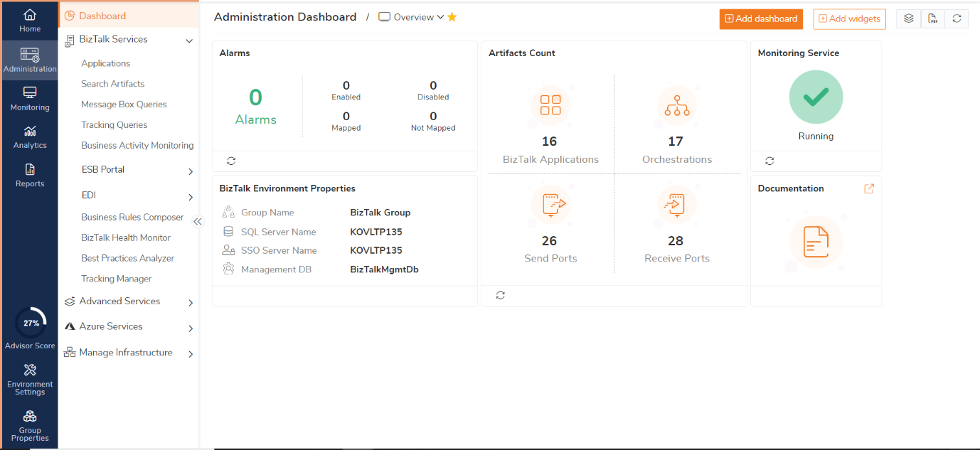This screenshot has width=980, height=450.
Task: Click the Receive Ports icon
Action: [x=676, y=205]
